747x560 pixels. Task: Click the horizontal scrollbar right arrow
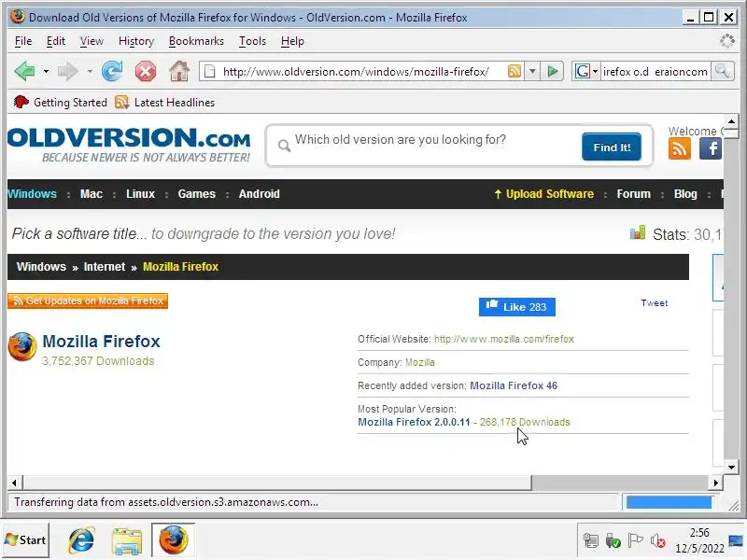click(x=715, y=483)
